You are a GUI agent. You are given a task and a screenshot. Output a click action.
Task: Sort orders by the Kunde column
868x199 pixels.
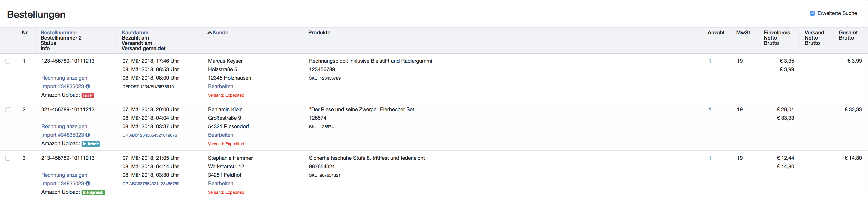220,33
